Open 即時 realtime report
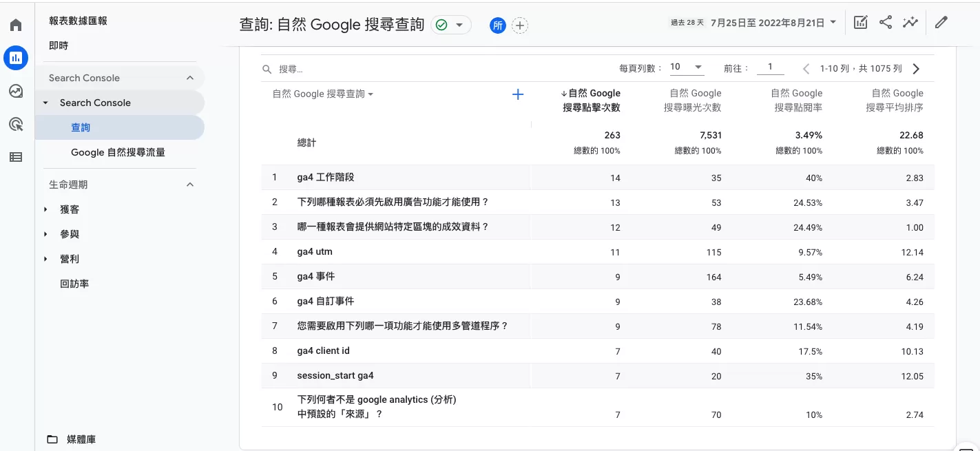 (59, 45)
